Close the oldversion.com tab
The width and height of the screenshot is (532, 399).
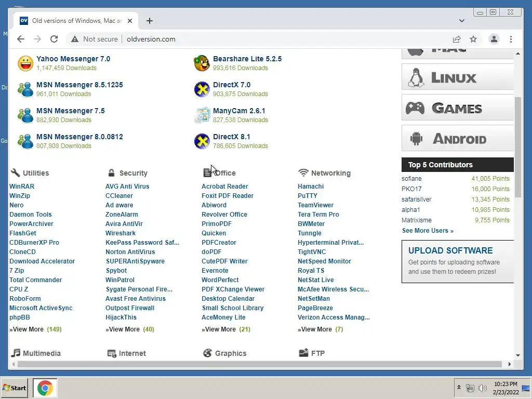(x=129, y=21)
